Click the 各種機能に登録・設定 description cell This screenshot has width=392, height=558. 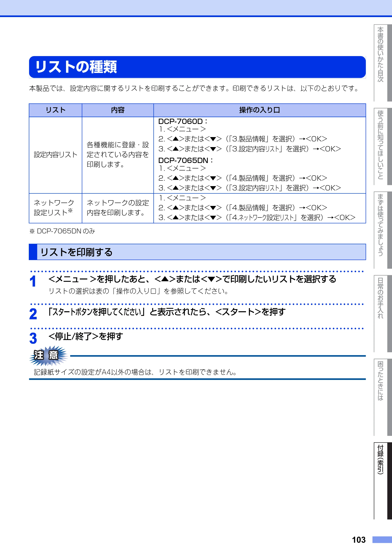pyautogui.click(x=118, y=155)
